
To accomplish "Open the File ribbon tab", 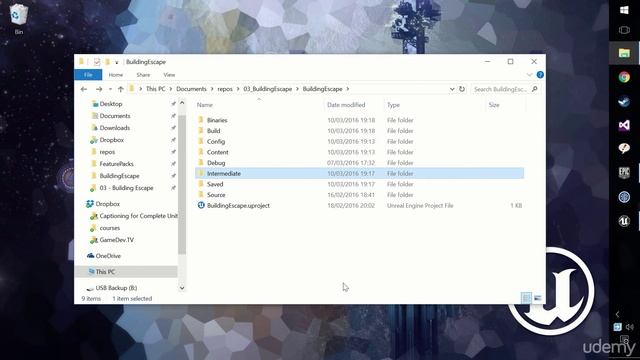I will [88, 75].
